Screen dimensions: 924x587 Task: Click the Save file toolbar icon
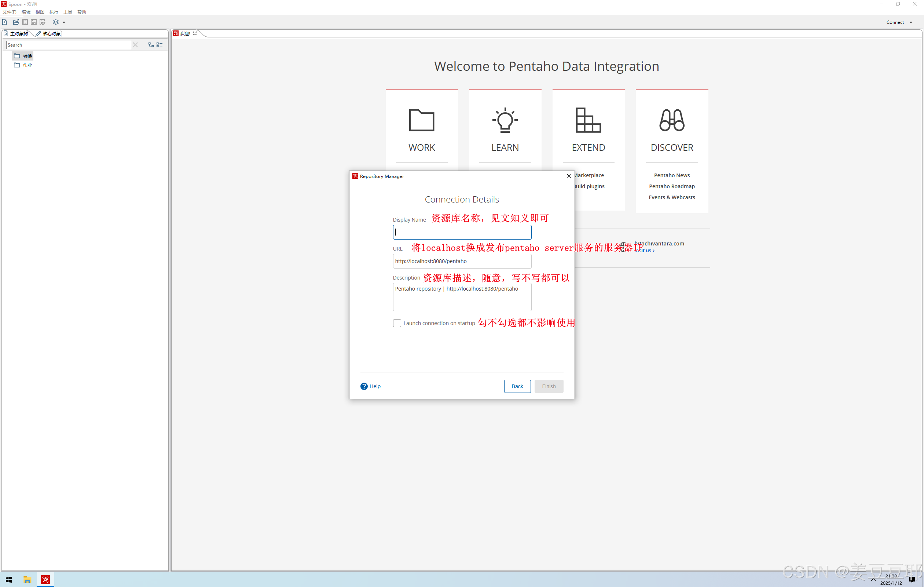(34, 22)
